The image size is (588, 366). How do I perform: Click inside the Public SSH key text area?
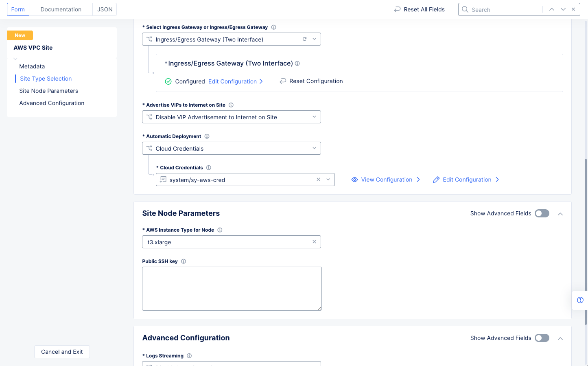click(x=232, y=288)
